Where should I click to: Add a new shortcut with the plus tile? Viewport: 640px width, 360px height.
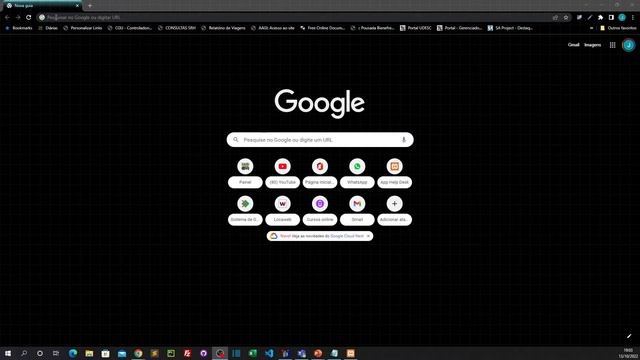[395, 210]
